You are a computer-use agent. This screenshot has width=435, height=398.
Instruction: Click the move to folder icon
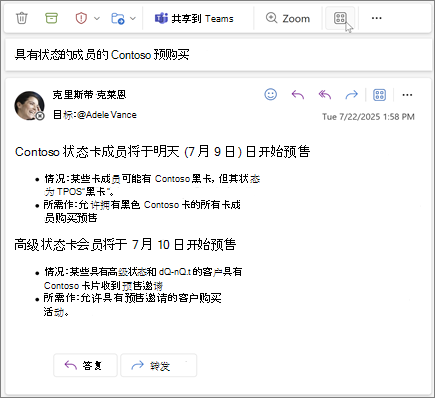118,18
